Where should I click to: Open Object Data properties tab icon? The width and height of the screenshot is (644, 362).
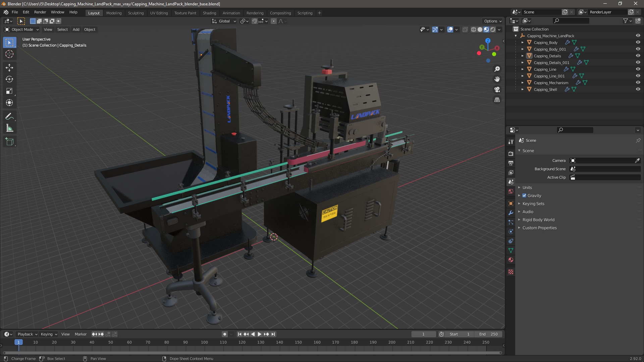click(x=511, y=250)
